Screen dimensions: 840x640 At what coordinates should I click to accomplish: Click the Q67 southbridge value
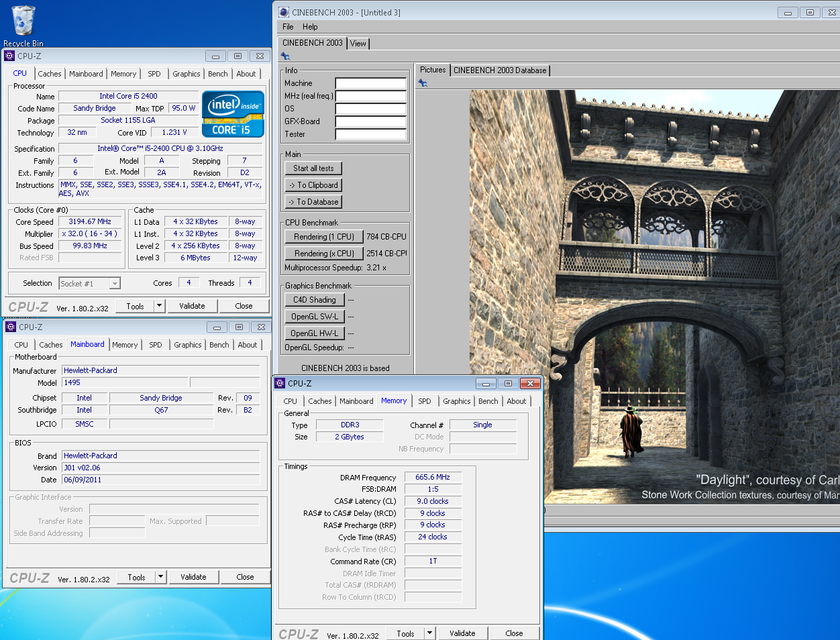point(161,410)
